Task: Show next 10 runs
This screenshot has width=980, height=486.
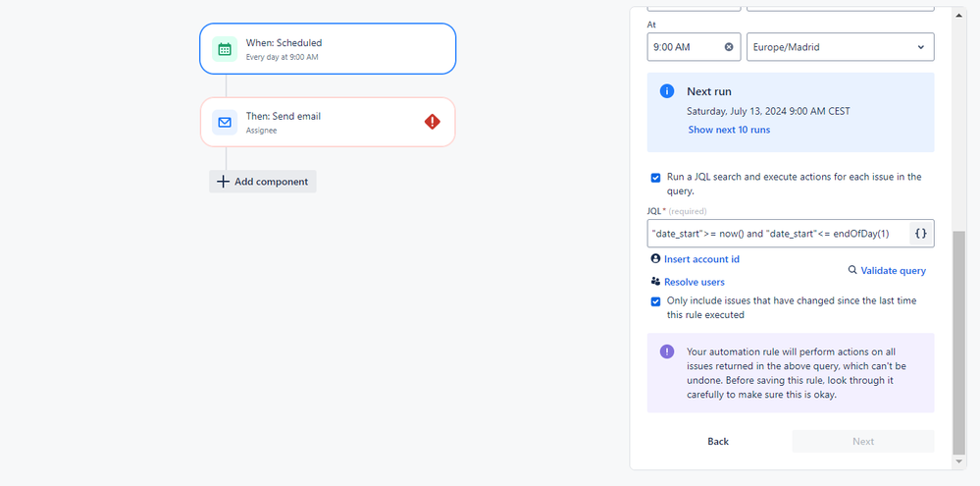Action: coord(729,130)
